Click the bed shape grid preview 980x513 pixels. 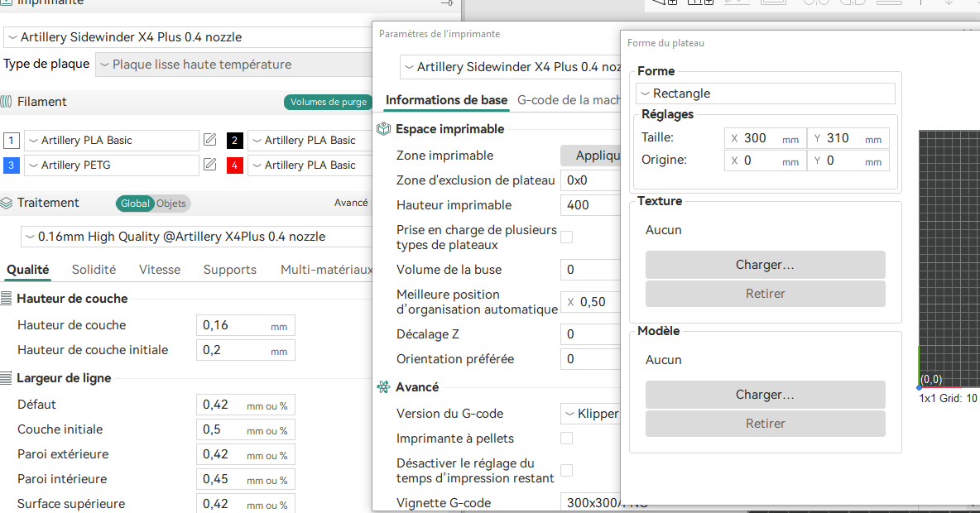click(949, 259)
